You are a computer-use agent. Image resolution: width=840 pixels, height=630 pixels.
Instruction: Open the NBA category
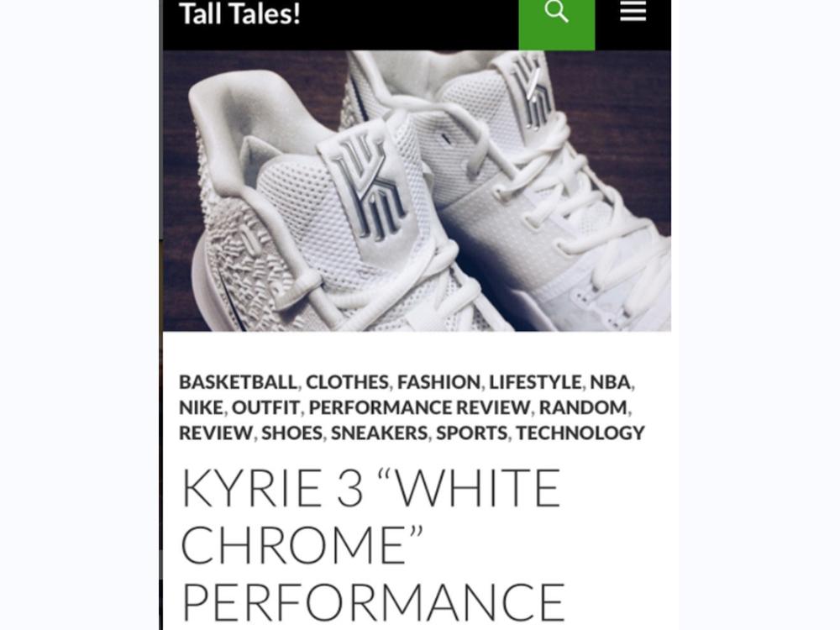[610, 382]
